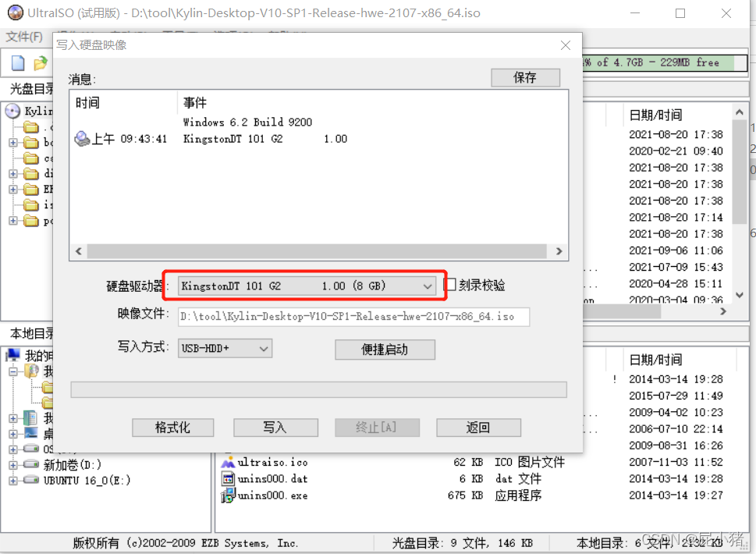Click scroll up arrow of disc file list
Screen dimensions: 756x554
[x=739, y=112]
